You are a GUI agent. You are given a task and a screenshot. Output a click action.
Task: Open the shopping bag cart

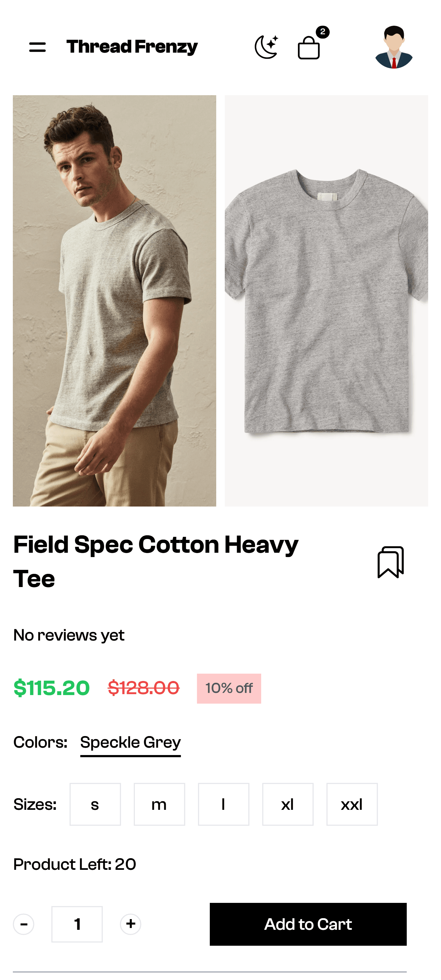[308, 48]
